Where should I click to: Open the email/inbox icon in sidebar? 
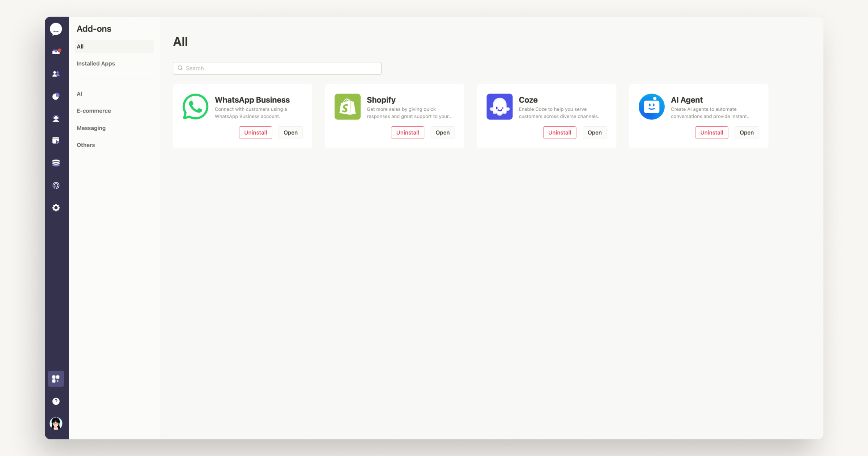point(56,52)
